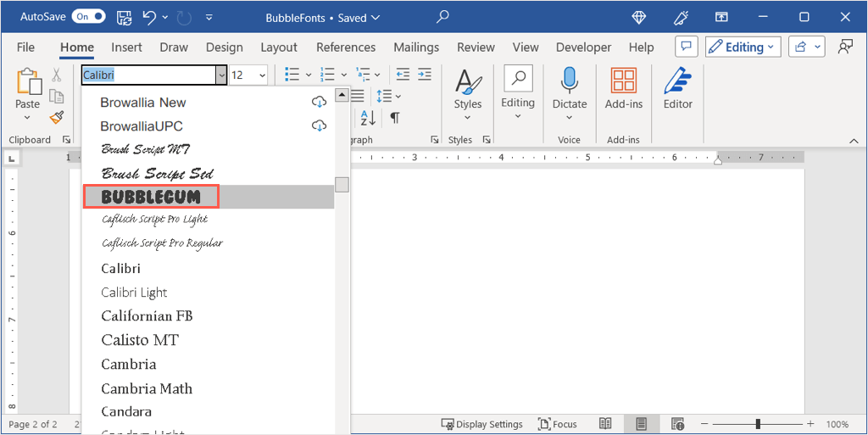The width and height of the screenshot is (868, 435).
Task: Toggle Show/Hide paragraph marks
Action: [x=394, y=118]
